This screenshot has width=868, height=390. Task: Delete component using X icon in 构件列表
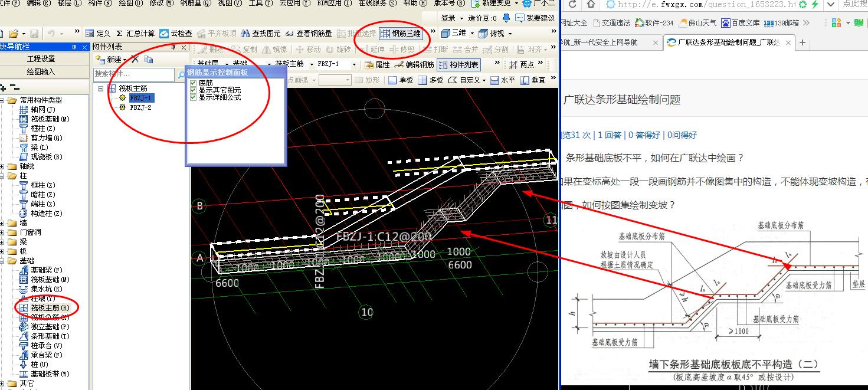point(135,59)
